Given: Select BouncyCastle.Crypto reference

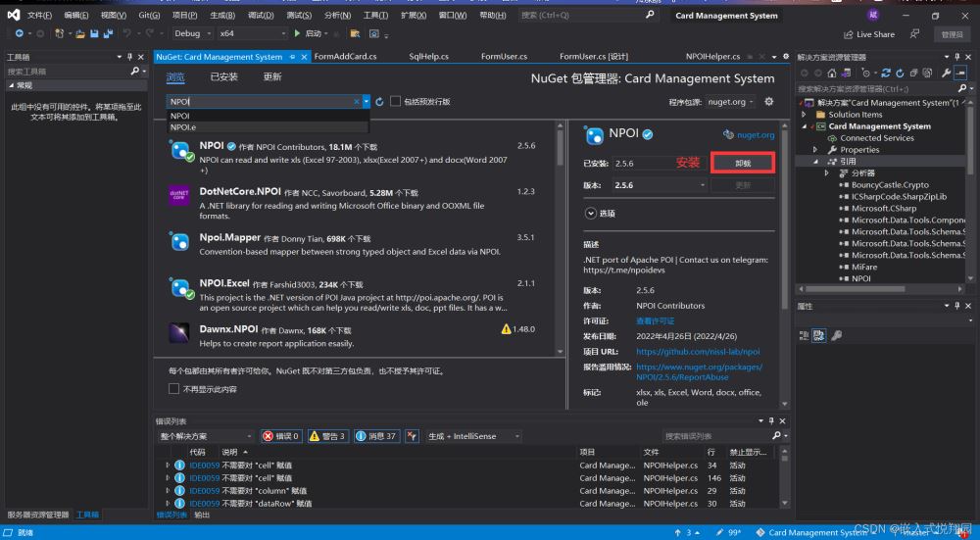Looking at the screenshot, I should coord(890,185).
